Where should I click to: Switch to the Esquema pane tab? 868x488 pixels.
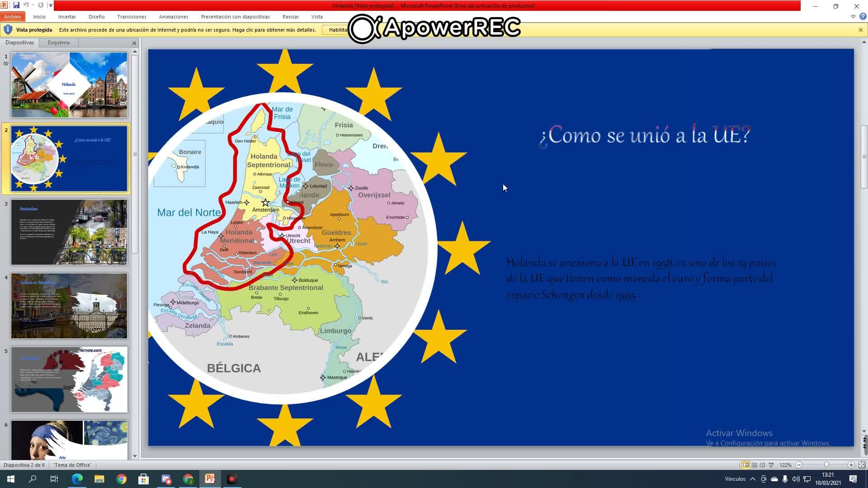point(59,42)
